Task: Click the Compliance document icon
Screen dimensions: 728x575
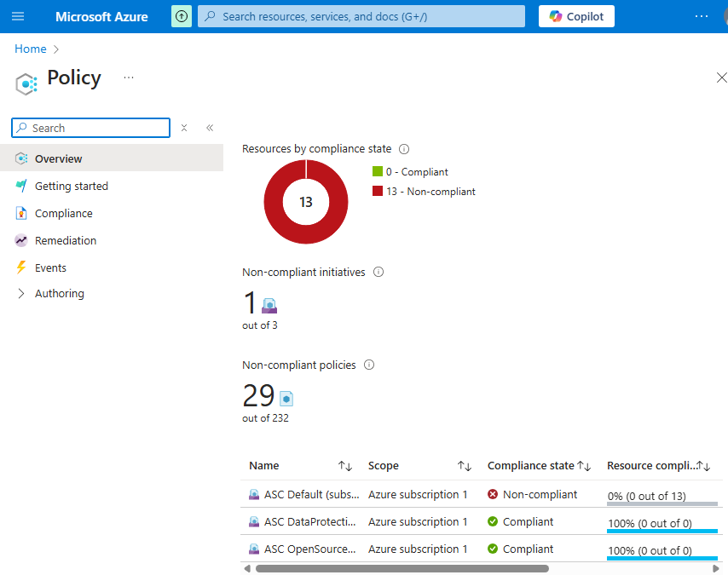Action: (x=21, y=213)
